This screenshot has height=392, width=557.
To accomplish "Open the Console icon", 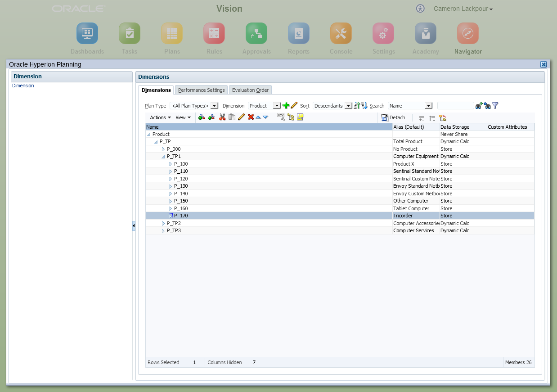I will (341, 33).
